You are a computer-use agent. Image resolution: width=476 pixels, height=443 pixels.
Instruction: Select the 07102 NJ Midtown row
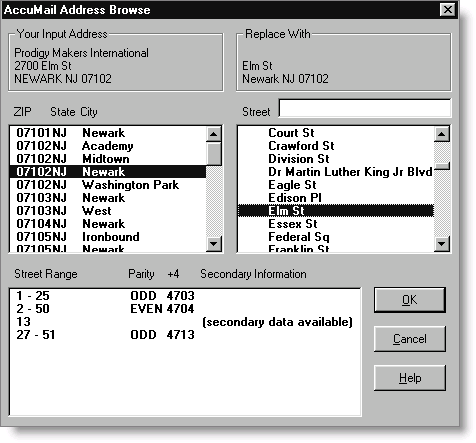[108, 159]
